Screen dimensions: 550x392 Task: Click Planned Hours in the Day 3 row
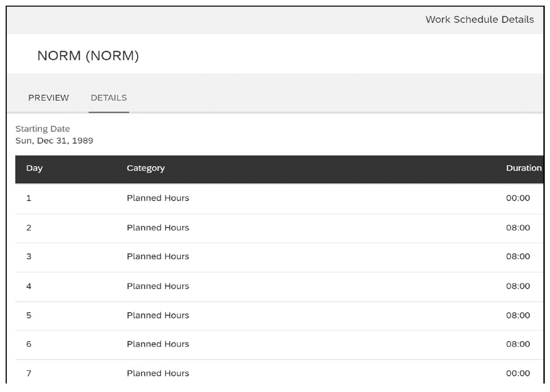coord(158,256)
